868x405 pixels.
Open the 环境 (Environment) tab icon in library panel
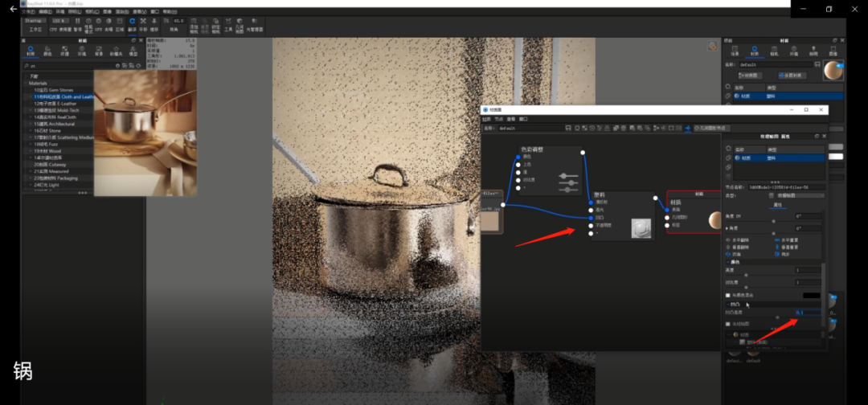tap(81, 51)
